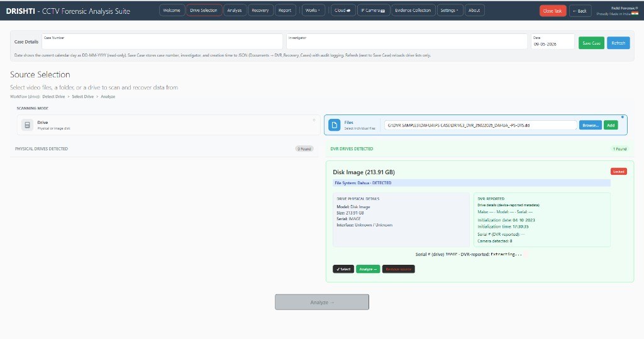Screen dimensions: 644x339
Task: Click 'Analyze' workflow breadcrumb step
Action: 108,97
